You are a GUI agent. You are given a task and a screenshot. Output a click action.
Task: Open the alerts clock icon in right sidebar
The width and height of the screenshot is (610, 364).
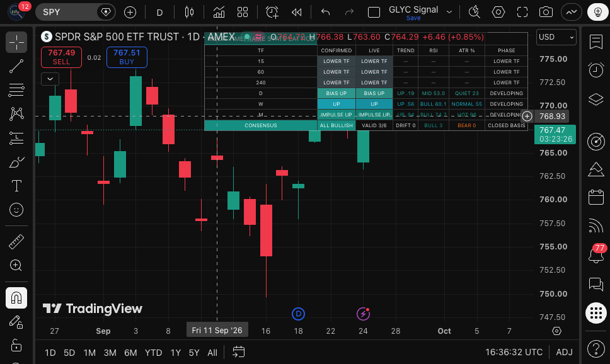point(596,70)
